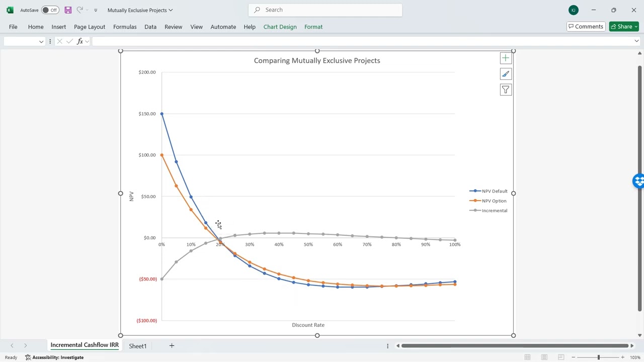
Task: Select the chart title text
Action: click(x=317, y=60)
